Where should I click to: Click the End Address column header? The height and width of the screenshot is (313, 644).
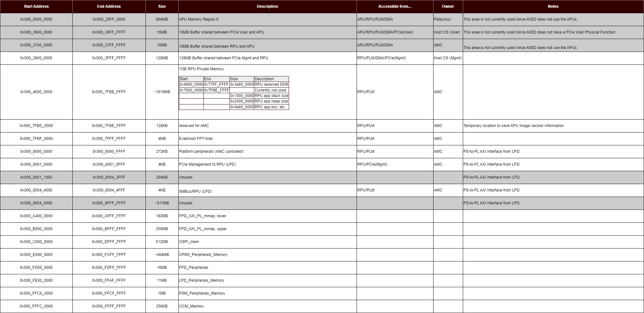point(109,6)
